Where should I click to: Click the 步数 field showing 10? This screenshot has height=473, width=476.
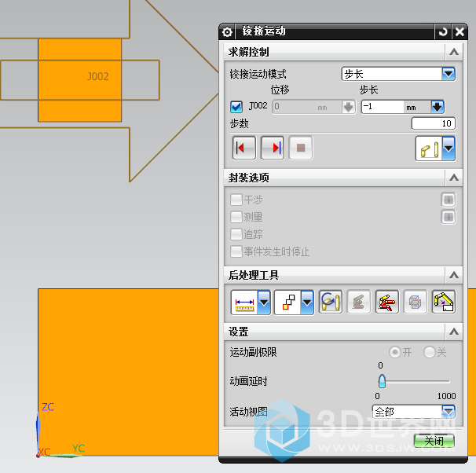pyautogui.click(x=434, y=123)
